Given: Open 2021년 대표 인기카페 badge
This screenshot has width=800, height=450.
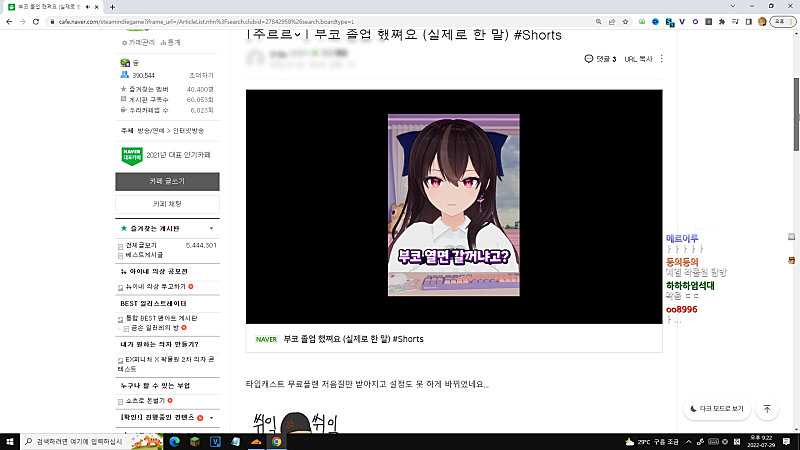Looking at the screenshot, I should click(166, 155).
